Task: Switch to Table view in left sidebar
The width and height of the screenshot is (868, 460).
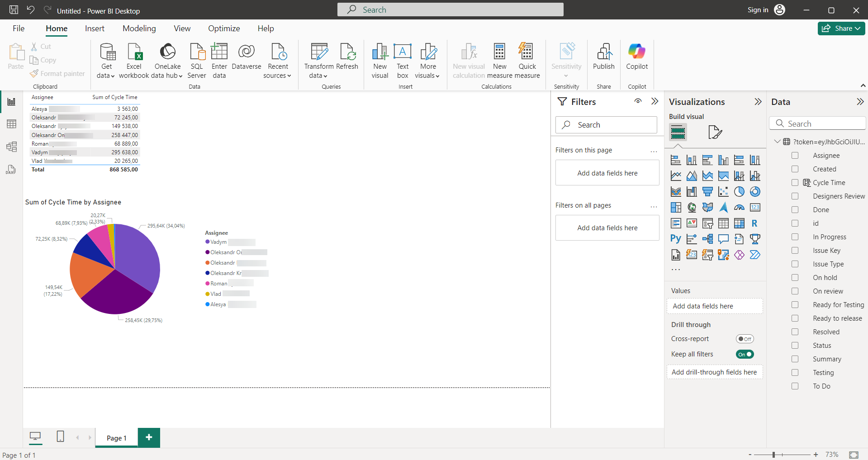Action: click(x=11, y=124)
